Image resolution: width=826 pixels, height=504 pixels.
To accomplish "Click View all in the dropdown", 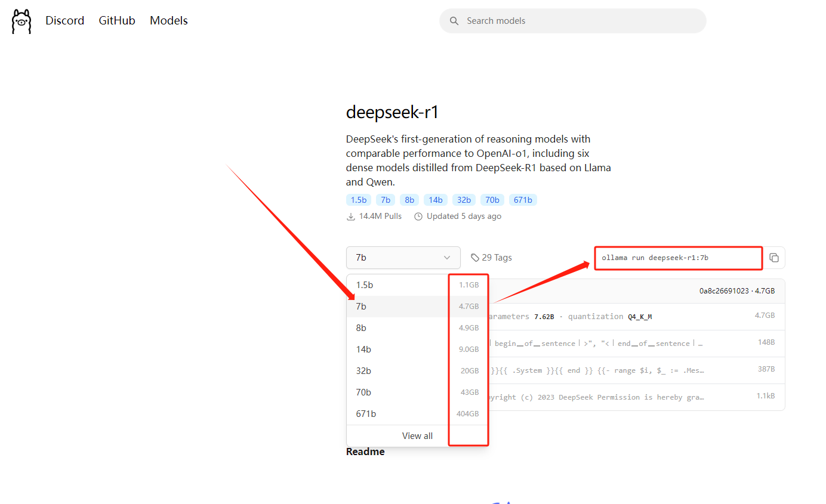I will [417, 436].
